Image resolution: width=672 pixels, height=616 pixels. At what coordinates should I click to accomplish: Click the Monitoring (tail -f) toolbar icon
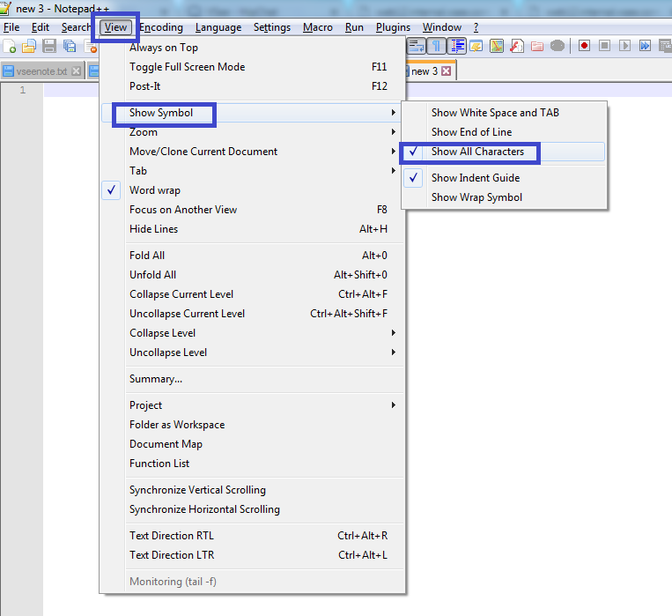click(x=558, y=46)
